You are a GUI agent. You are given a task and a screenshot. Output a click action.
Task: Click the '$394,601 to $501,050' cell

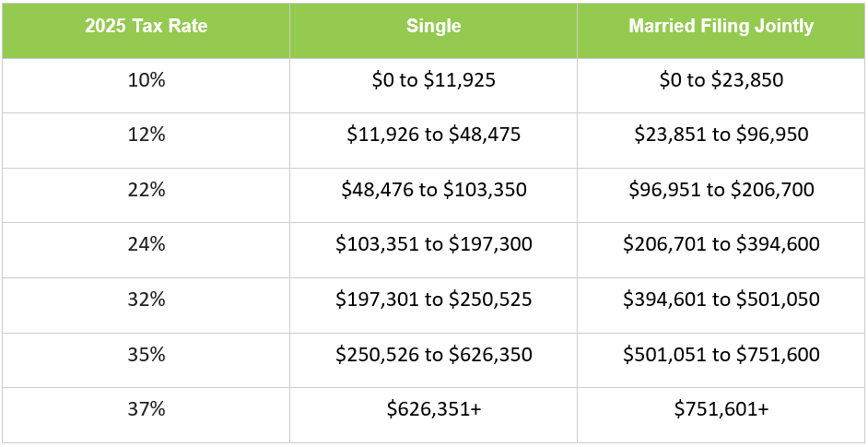(x=721, y=305)
